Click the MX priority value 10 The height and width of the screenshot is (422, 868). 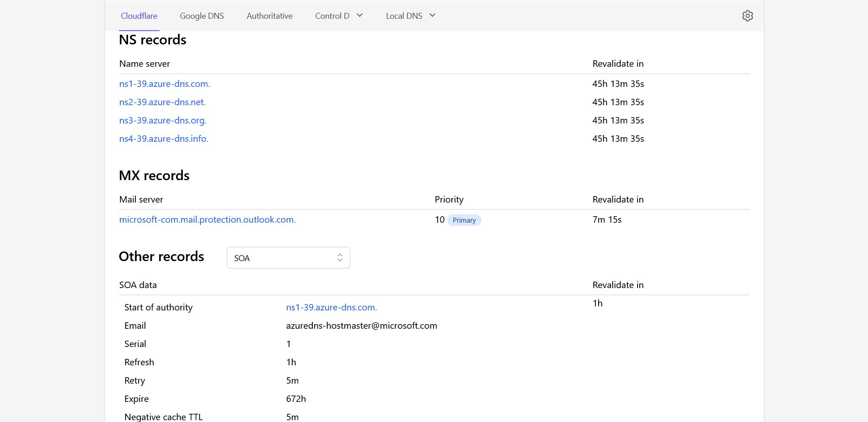point(439,219)
